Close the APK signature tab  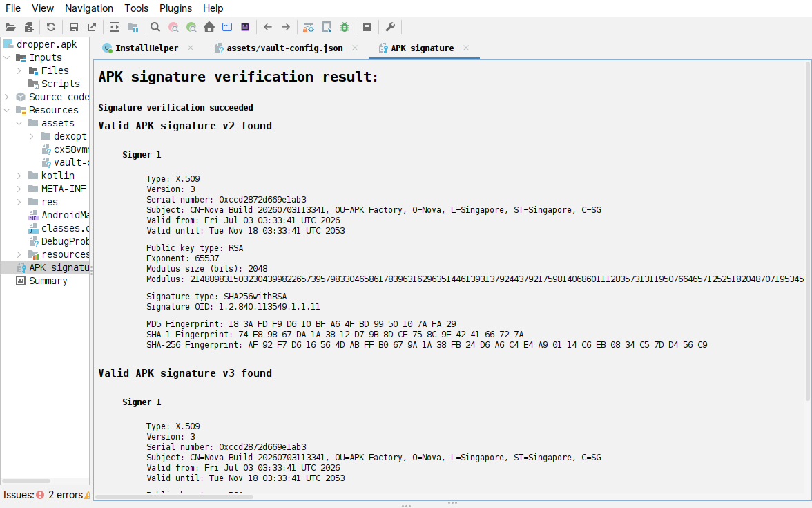pyautogui.click(x=466, y=48)
